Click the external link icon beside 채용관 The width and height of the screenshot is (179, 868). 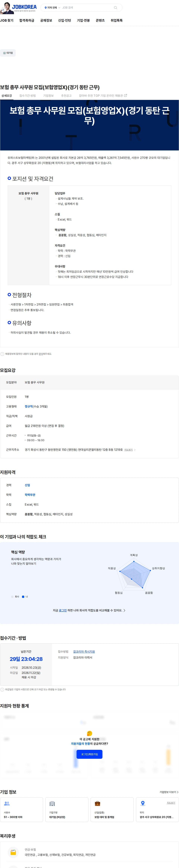pos(125,95)
